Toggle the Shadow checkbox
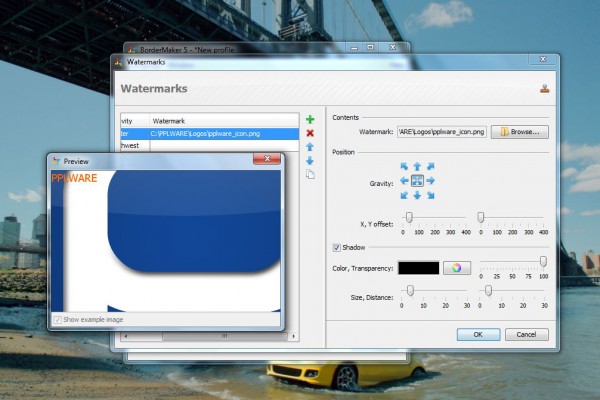Viewport: 600px width, 400px height. coord(336,248)
